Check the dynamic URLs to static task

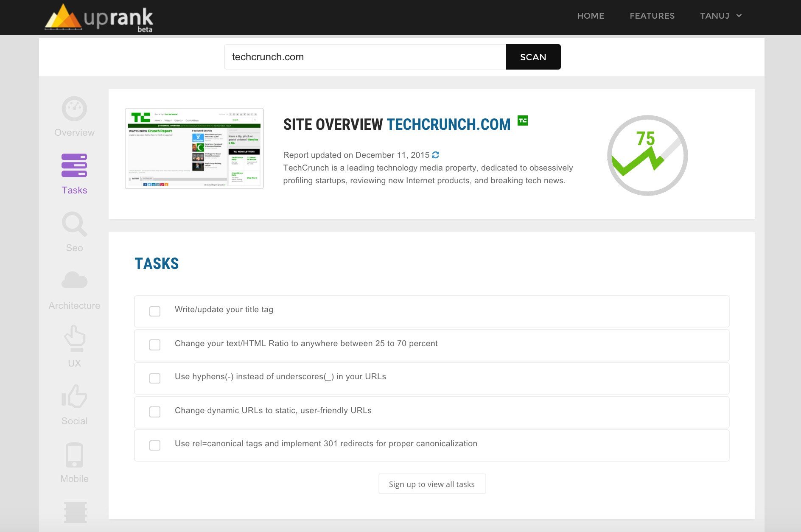(155, 412)
